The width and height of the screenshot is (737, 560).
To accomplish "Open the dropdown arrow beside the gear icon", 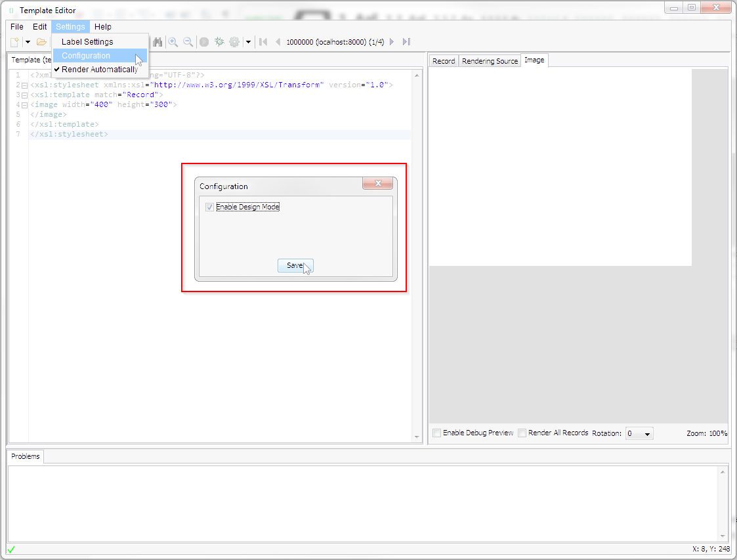I will (248, 42).
